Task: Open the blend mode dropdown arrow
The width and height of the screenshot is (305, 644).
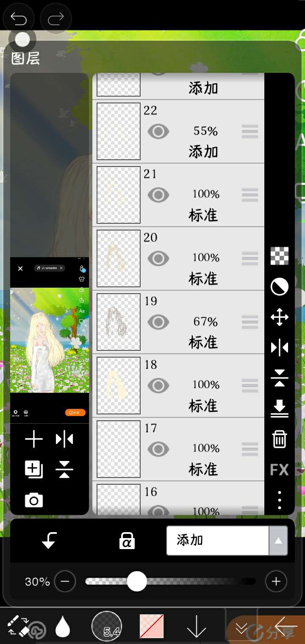Action: tap(278, 541)
